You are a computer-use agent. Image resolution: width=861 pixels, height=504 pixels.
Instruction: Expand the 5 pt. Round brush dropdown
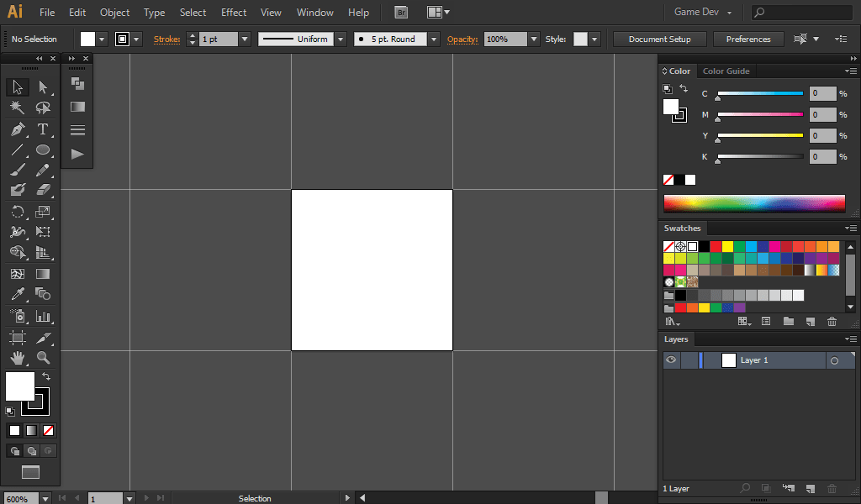432,39
